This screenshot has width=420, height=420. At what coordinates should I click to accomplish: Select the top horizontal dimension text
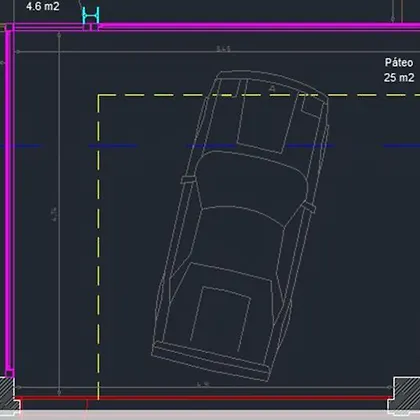pos(224,49)
